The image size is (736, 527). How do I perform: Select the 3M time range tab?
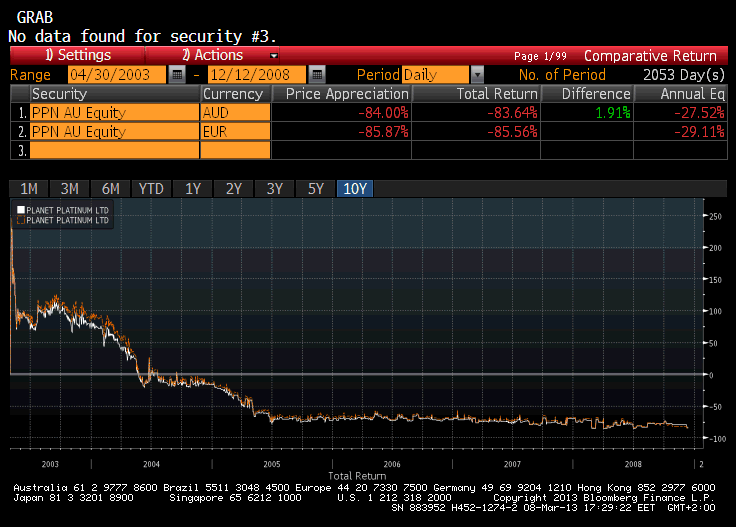click(69, 189)
